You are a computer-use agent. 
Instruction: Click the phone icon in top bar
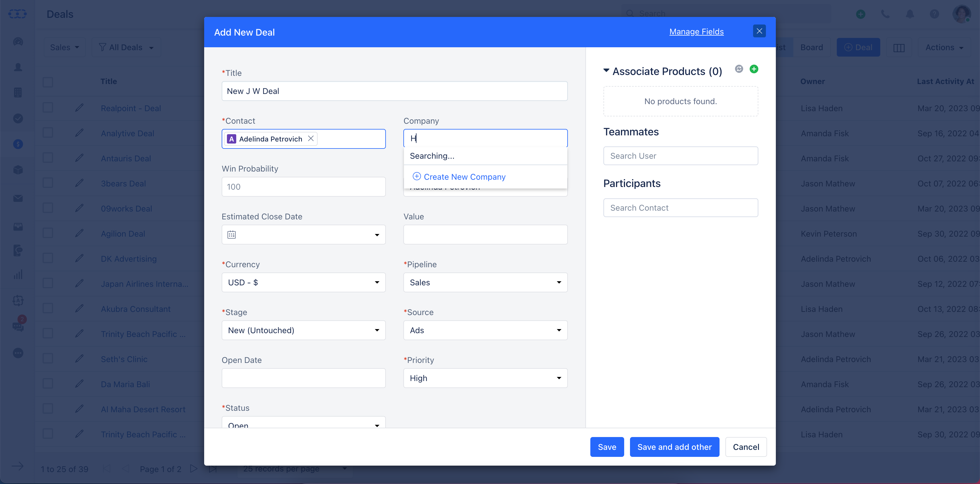pyautogui.click(x=885, y=14)
